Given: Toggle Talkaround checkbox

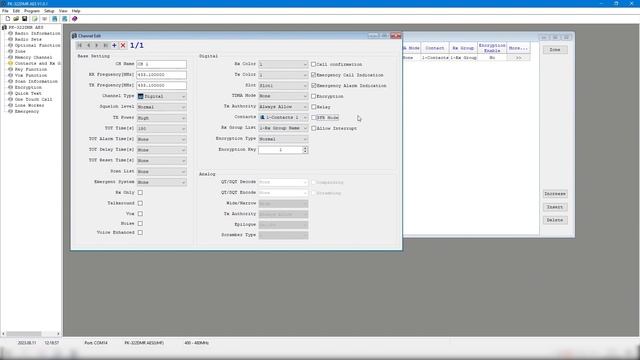Looking at the screenshot, I should click(140, 203).
